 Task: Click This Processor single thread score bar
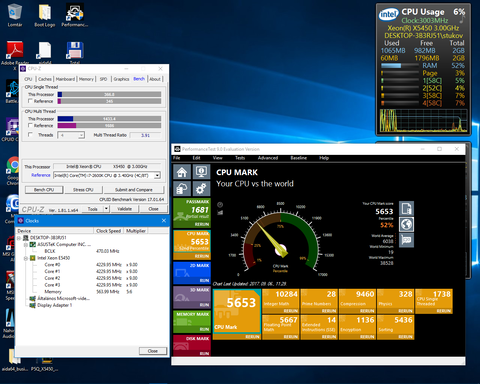(x=109, y=94)
